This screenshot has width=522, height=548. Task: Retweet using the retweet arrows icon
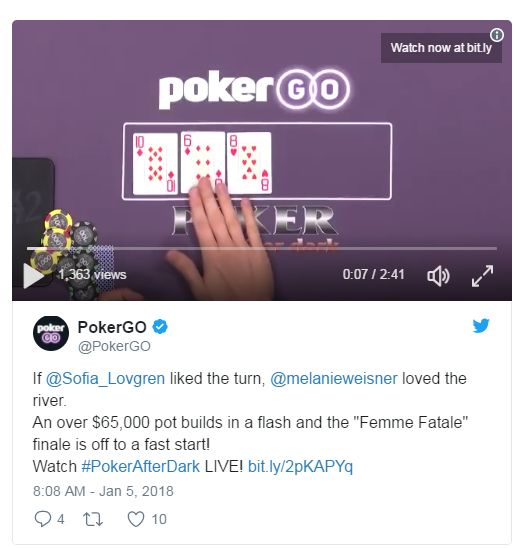93,519
